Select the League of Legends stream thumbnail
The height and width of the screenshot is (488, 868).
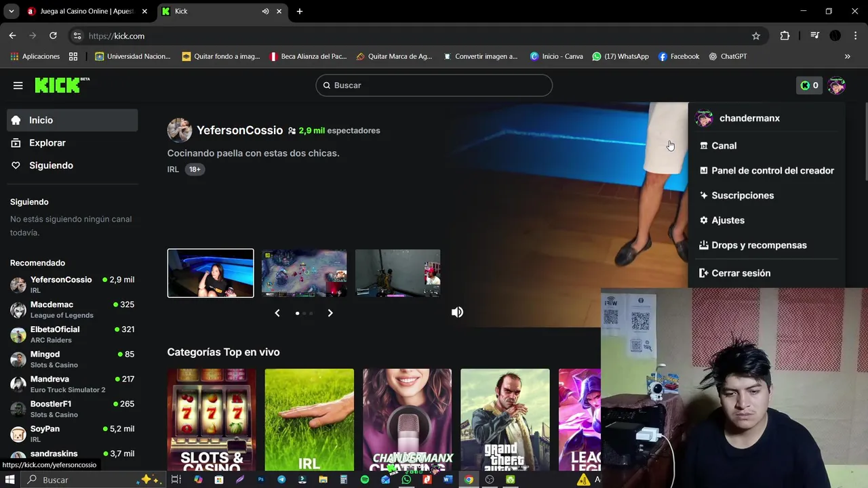tap(304, 273)
